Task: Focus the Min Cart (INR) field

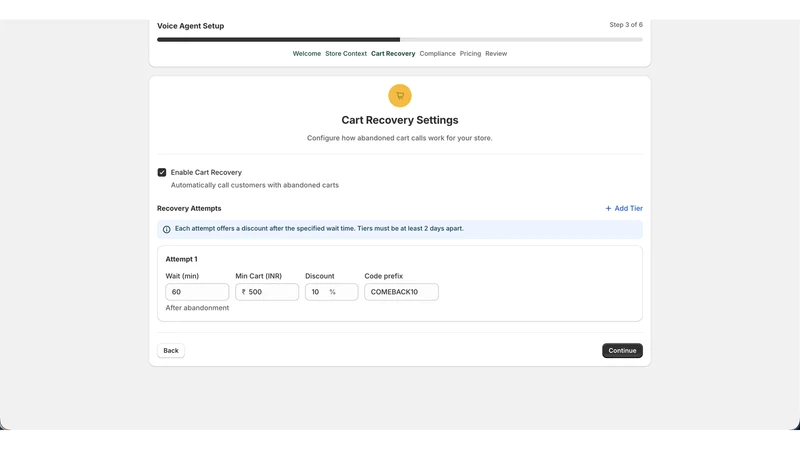Action: click(x=267, y=292)
